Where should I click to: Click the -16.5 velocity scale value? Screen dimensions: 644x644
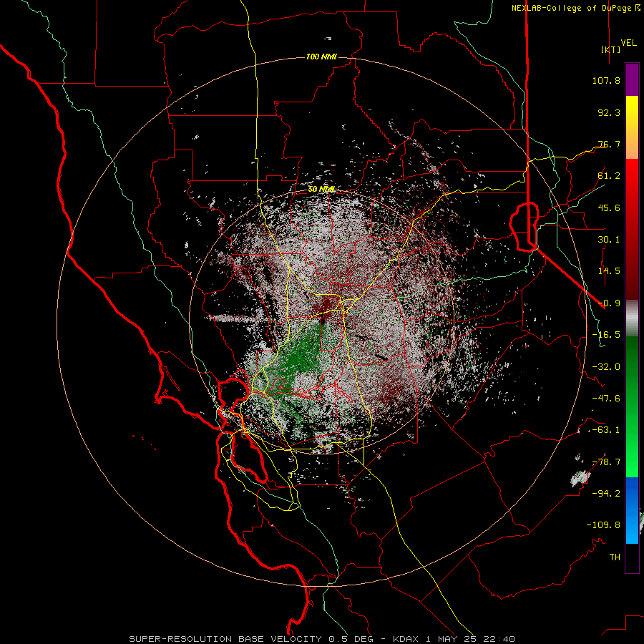(x=606, y=335)
